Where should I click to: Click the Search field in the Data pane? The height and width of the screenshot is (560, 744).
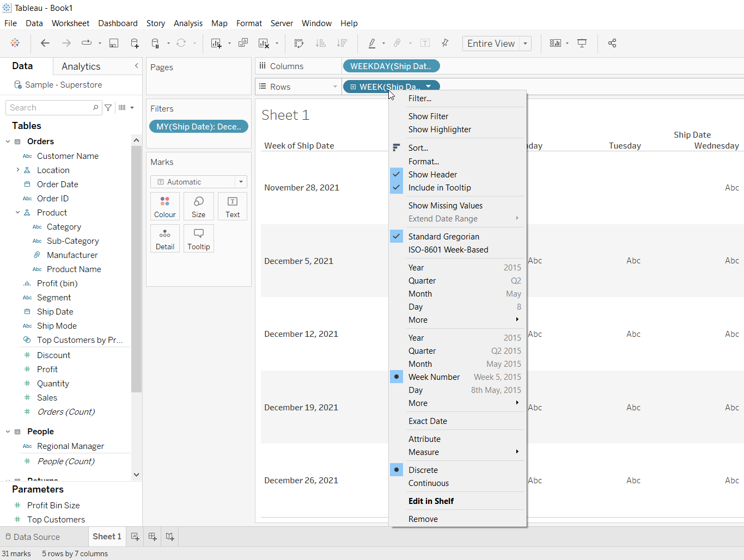(49, 107)
